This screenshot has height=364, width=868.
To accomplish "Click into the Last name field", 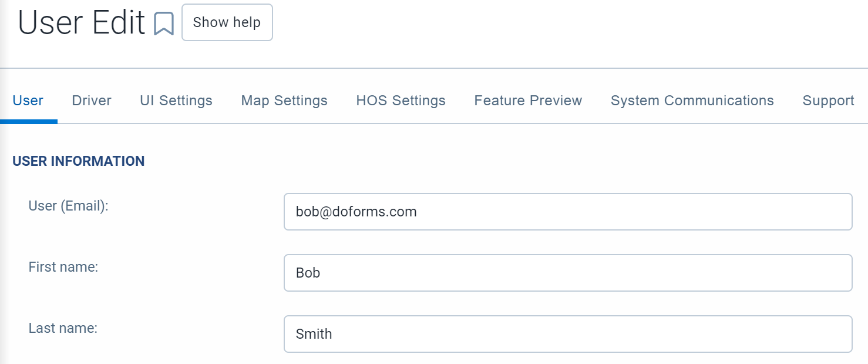I will click(x=568, y=334).
